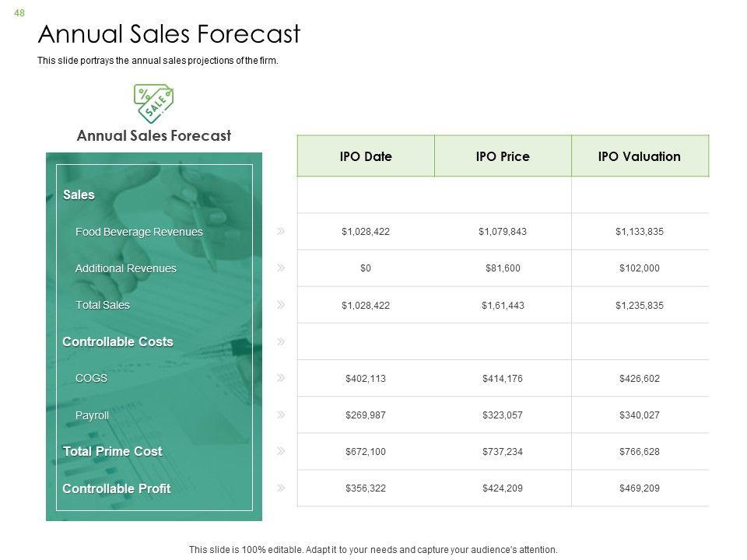This screenshot has width=747, height=560.
Task: Click the double chevron beside COGS
Action: 280,378
